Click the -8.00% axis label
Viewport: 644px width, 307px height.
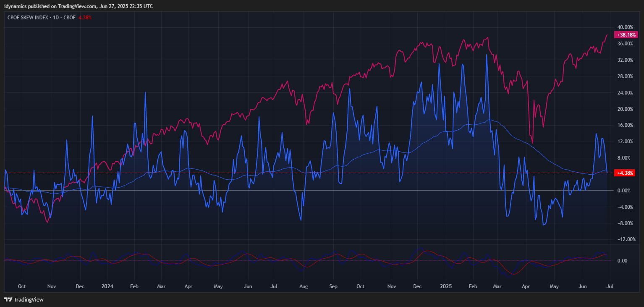coord(626,223)
